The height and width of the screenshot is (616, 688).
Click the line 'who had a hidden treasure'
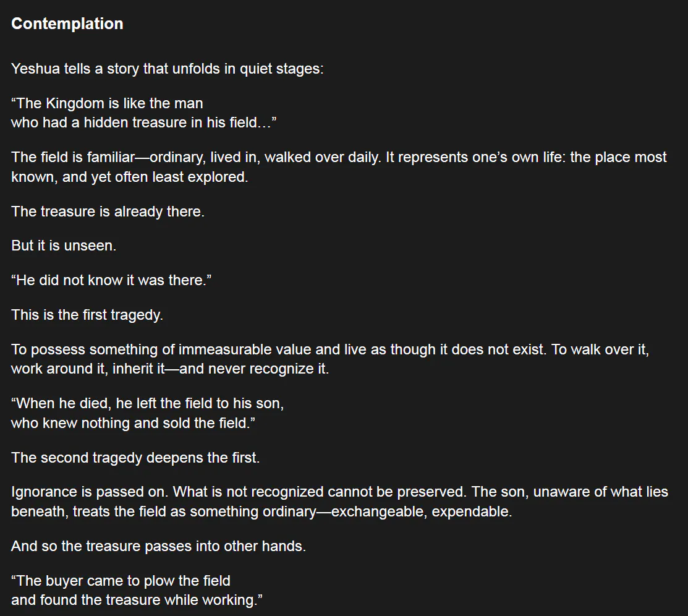click(143, 122)
